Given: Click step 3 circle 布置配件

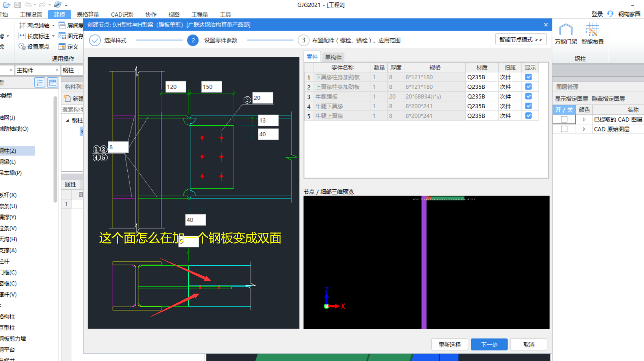Looking at the screenshot, I should 304,40.
